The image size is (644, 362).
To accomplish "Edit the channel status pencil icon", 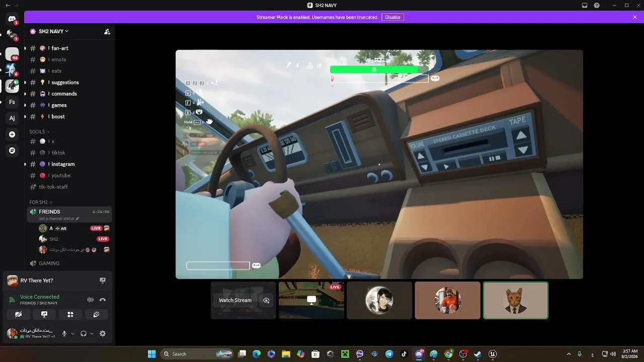I will (x=77, y=219).
